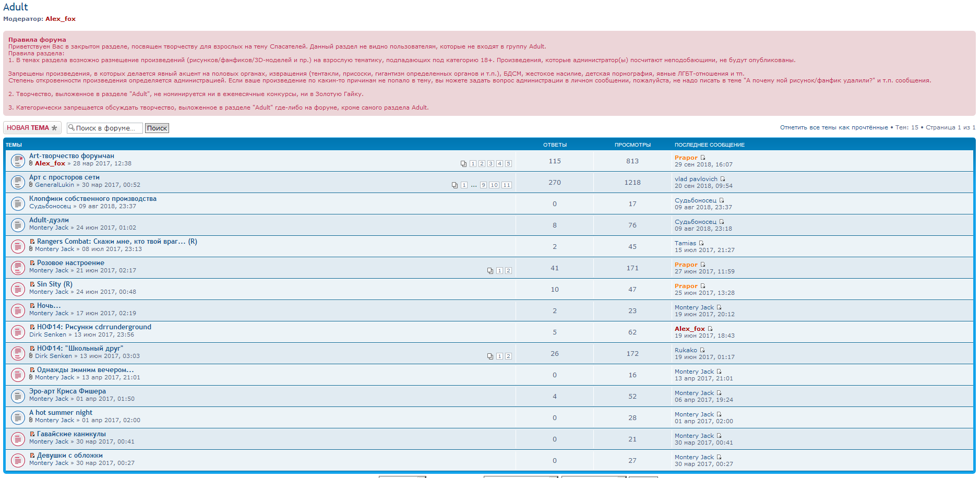Click the Арт с просторов сети topic status icon
The height and width of the screenshot is (478, 980).
pos(18,182)
